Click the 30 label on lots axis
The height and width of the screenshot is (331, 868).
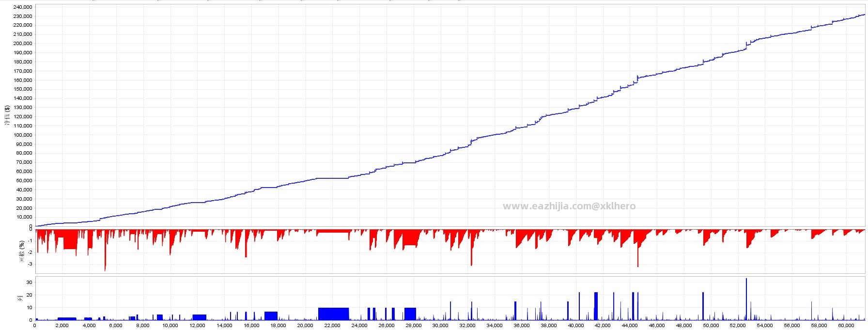click(x=29, y=283)
